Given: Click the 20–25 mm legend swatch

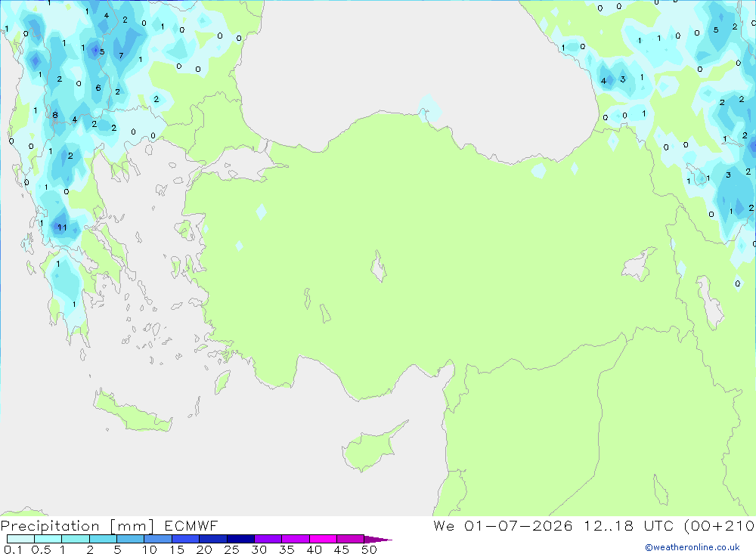Looking at the screenshot, I should pyautogui.click(x=212, y=539).
